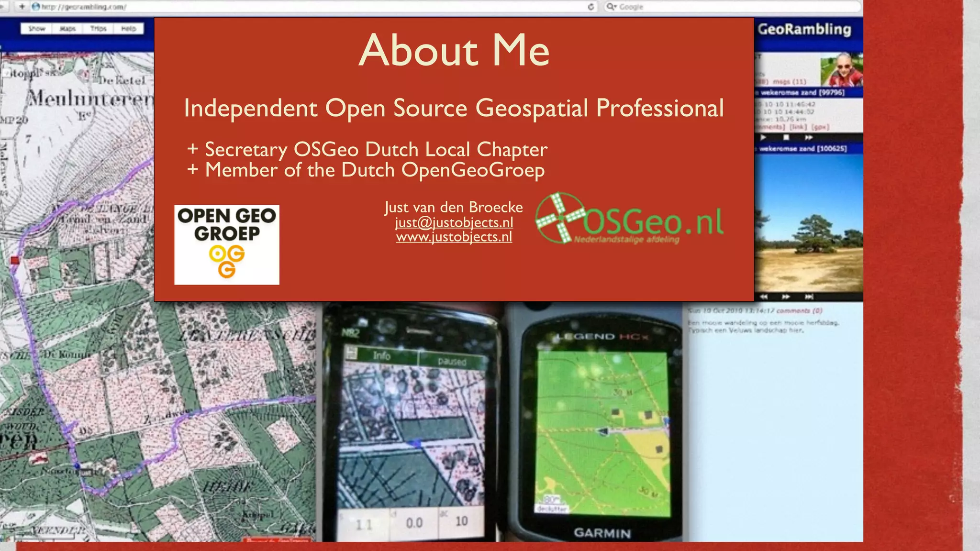980x551 pixels.
Task: Open the Trips menu
Action: [98, 29]
